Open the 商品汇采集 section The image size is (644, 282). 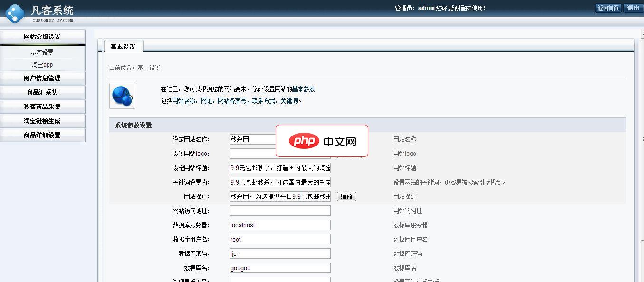[x=43, y=92]
